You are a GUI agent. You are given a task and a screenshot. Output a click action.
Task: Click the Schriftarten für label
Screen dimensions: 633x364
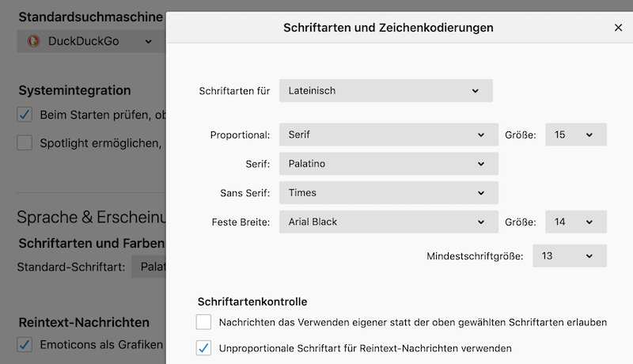coord(234,91)
